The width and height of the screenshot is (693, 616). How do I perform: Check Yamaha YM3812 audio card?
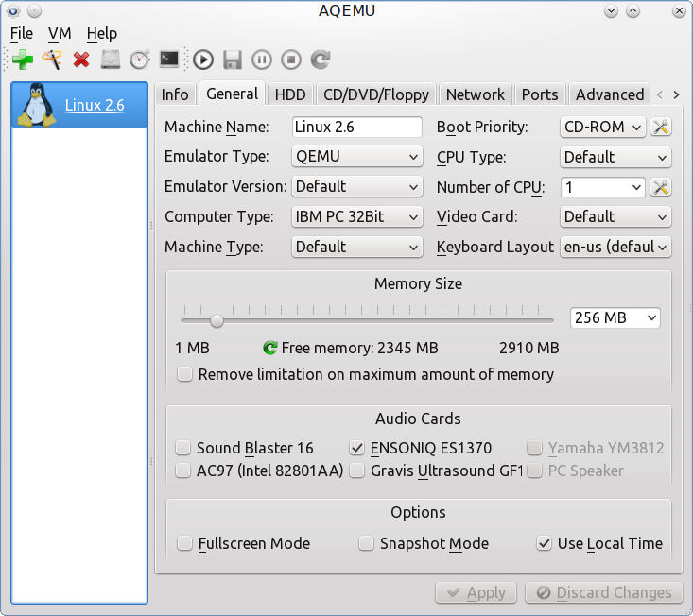534,448
